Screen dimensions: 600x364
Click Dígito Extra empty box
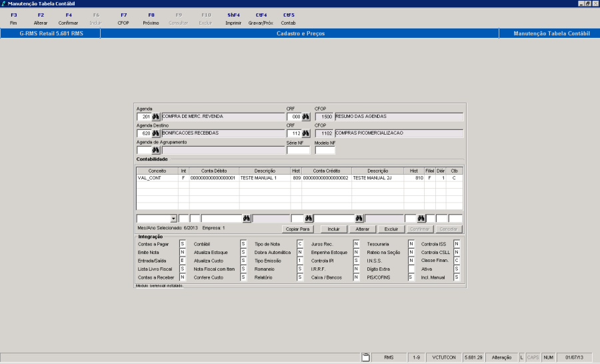point(411,269)
